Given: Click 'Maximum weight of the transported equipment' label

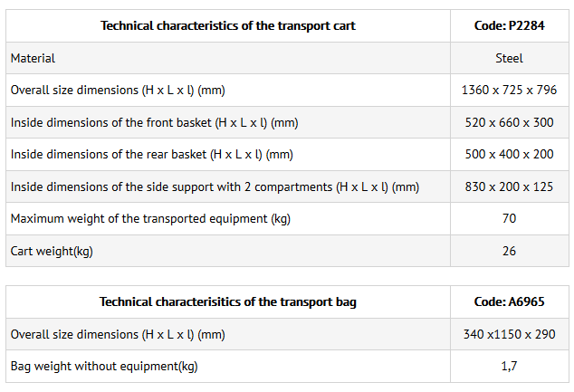Looking at the screenshot, I should click(x=150, y=218).
